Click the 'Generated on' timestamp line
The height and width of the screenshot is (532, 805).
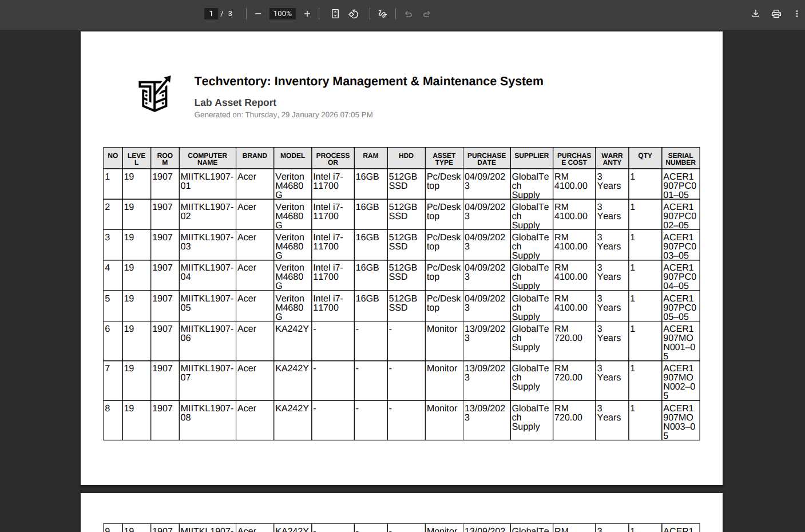283,114
